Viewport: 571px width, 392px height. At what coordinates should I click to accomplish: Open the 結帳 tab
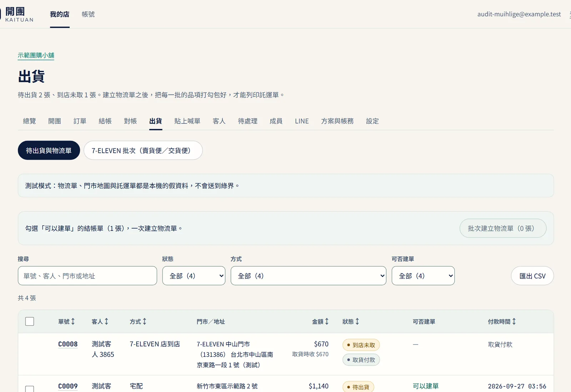point(105,121)
